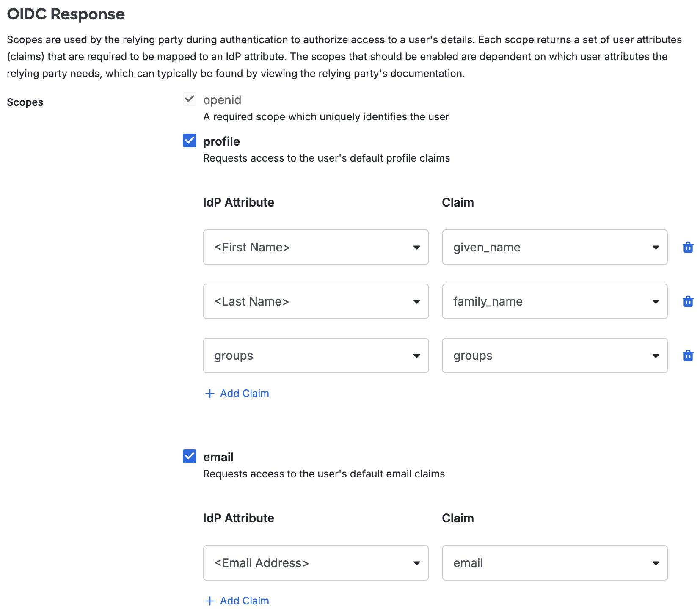This screenshot has width=700, height=612.
Task: Open the email claim dropdown
Action: pyautogui.click(x=656, y=563)
